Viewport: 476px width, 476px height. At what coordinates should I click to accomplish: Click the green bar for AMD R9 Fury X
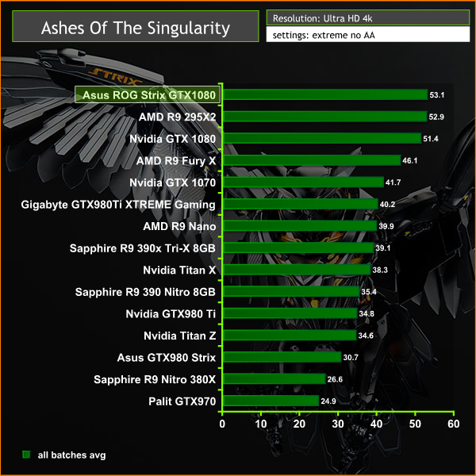click(x=312, y=160)
